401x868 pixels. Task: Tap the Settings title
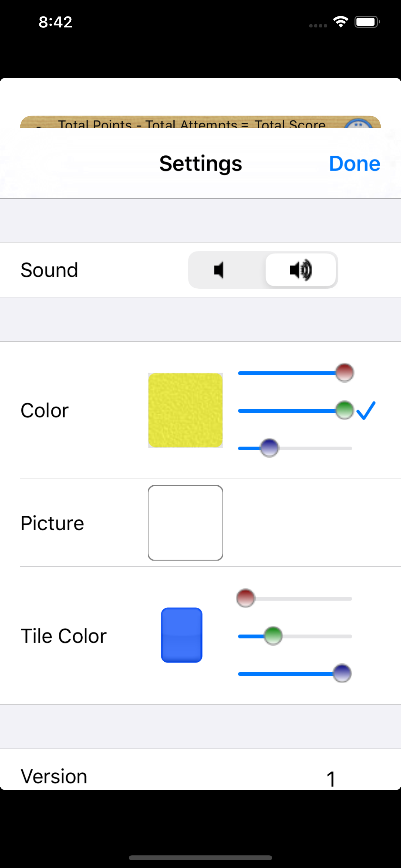(200, 164)
